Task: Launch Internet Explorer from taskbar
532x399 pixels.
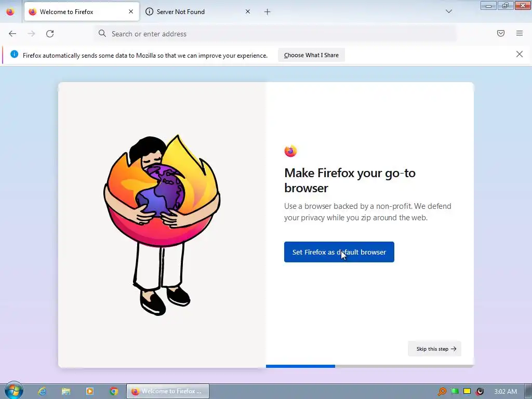Action: [42, 391]
